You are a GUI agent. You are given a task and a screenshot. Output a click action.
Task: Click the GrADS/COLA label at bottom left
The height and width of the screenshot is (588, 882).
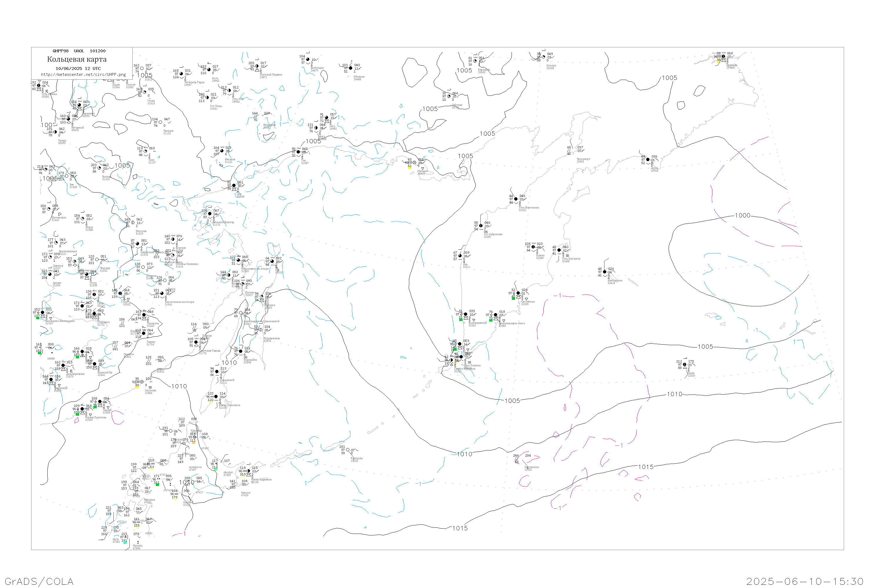tap(39, 582)
